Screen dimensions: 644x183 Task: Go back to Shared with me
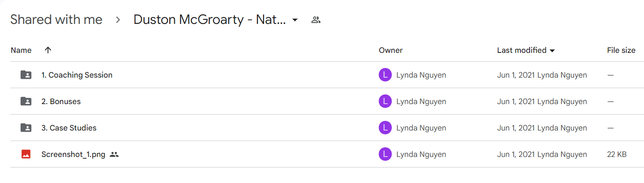tap(56, 20)
